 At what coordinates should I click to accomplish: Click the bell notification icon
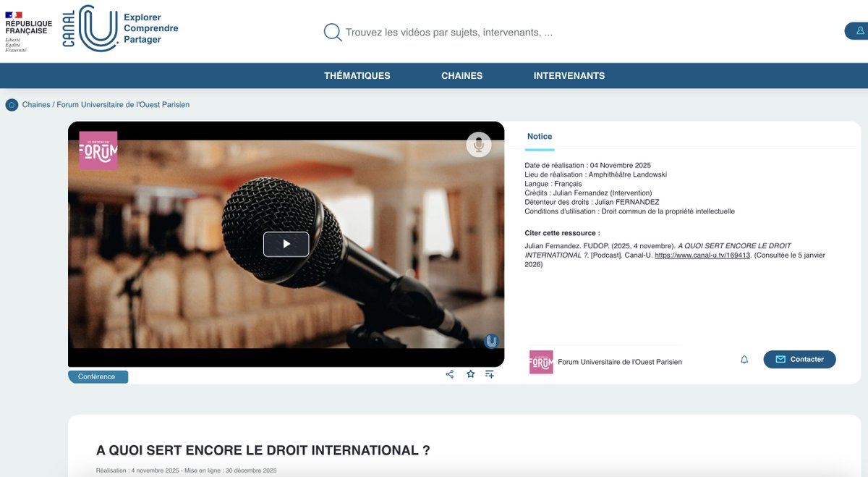pos(744,360)
